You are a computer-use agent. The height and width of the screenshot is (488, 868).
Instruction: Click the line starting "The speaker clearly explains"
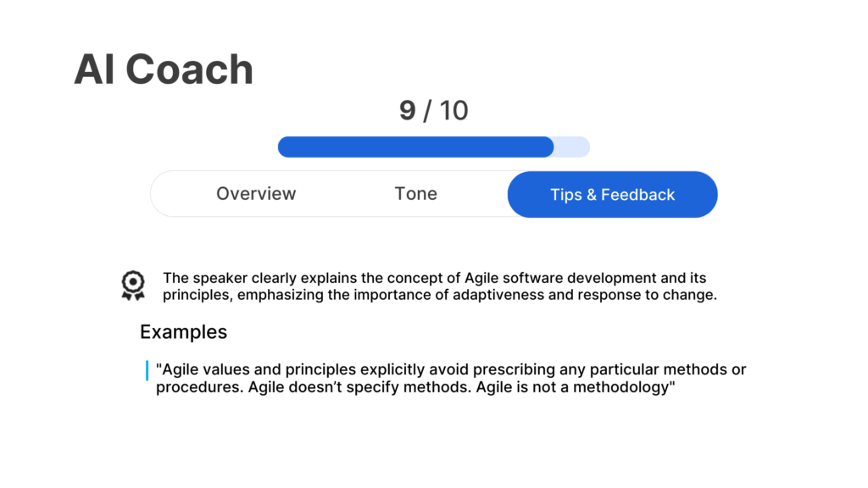[434, 278]
